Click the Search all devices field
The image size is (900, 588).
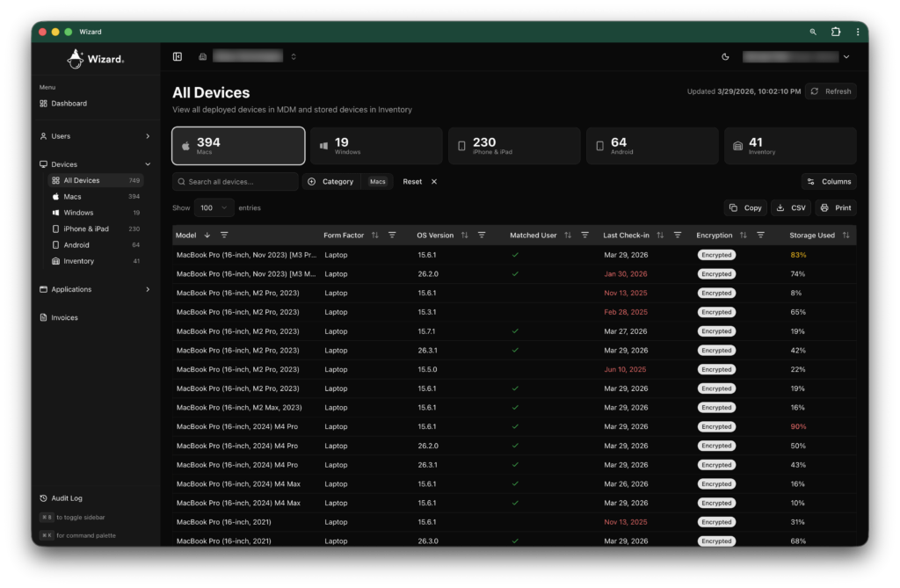(x=236, y=182)
